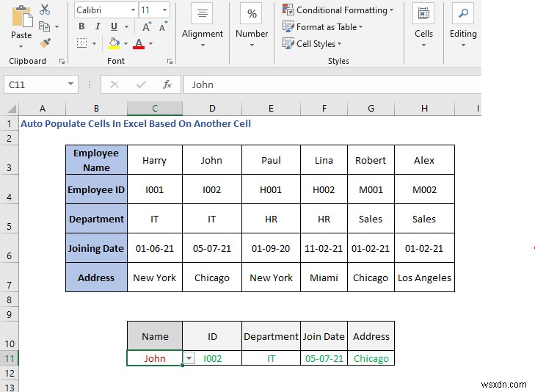The width and height of the screenshot is (535, 392).
Task: Select column E header
Action: [x=271, y=109]
